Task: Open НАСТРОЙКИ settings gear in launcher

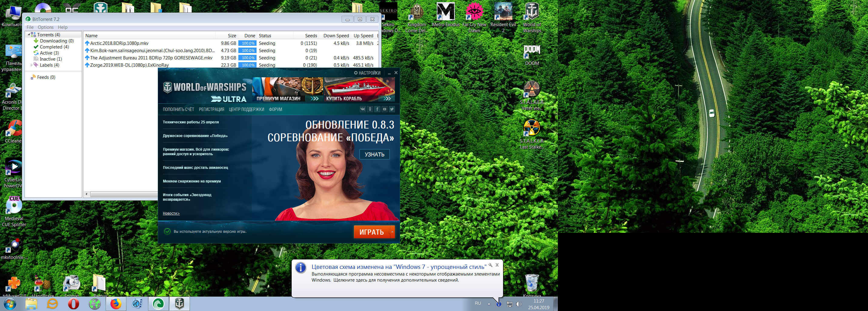Action: pyautogui.click(x=367, y=73)
